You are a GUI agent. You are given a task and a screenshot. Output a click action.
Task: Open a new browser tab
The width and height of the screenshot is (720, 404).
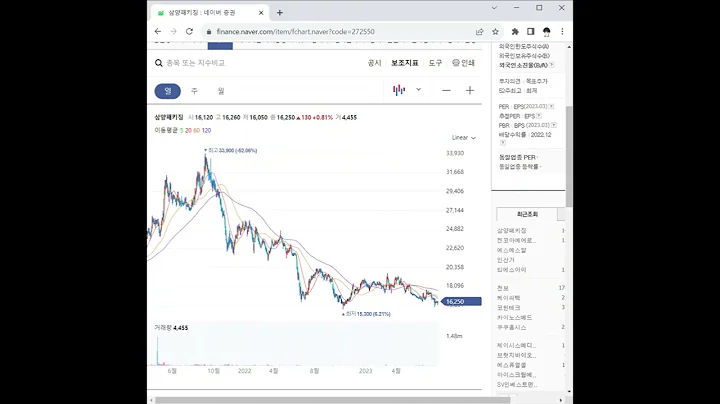point(280,13)
